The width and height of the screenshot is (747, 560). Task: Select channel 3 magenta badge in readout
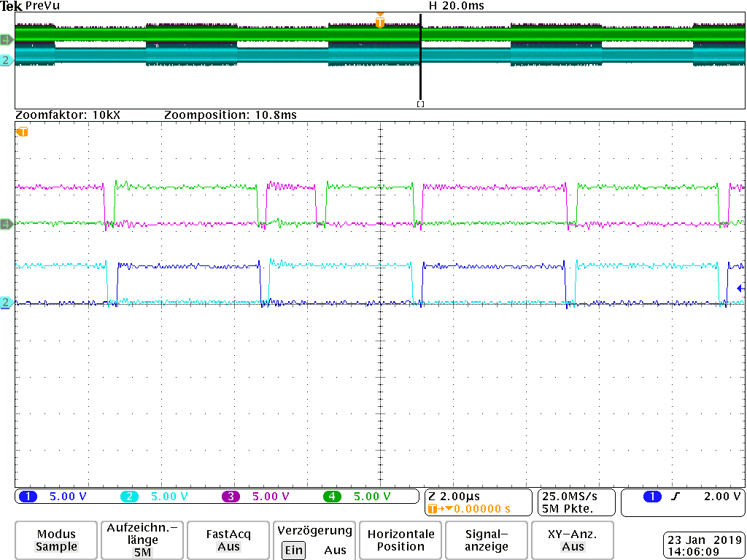pos(231,497)
